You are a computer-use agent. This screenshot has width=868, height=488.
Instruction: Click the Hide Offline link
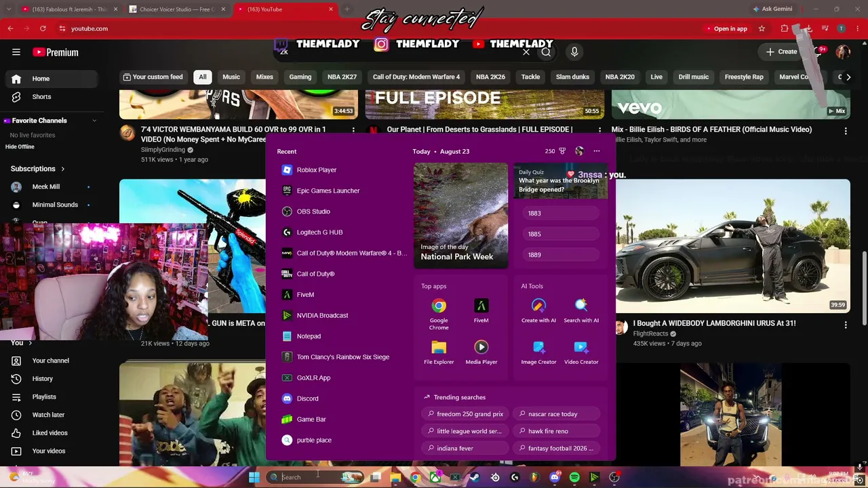pos(20,147)
